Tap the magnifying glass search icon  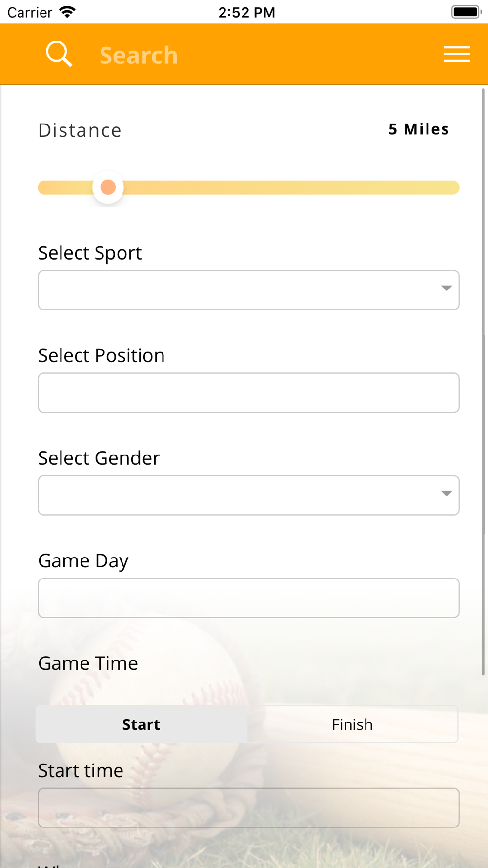pyautogui.click(x=59, y=54)
